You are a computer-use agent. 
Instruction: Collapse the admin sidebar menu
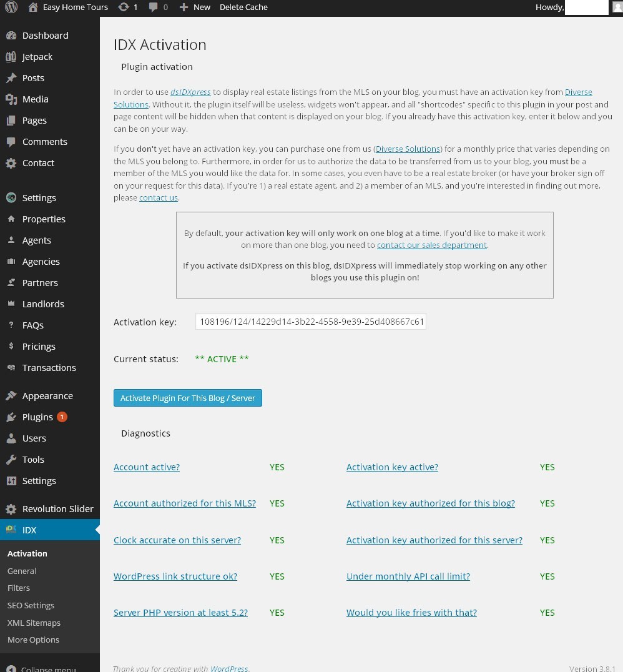(41, 669)
